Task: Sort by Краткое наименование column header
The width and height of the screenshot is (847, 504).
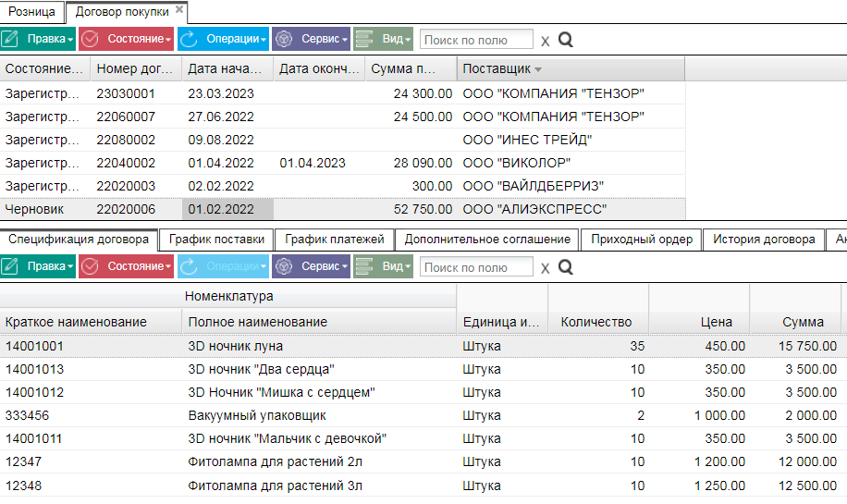Action: pyautogui.click(x=91, y=322)
